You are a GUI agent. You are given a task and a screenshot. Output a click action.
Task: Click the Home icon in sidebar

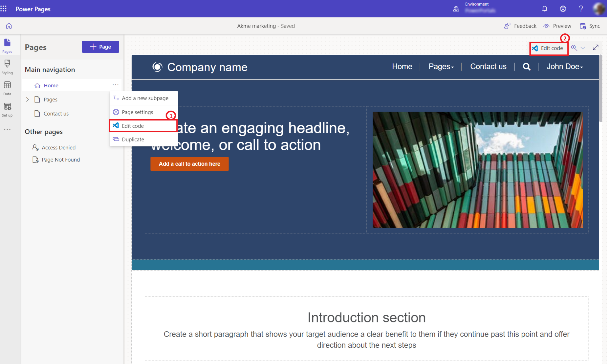pyautogui.click(x=9, y=26)
